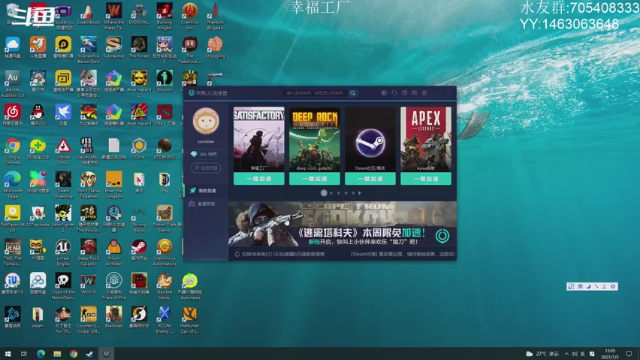Open the Deep Rock Galactic game cover

click(x=314, y=139)
